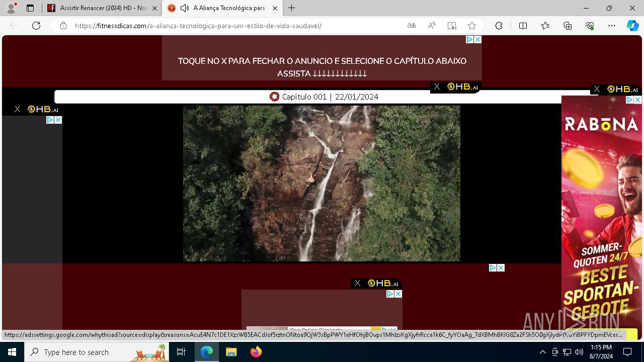Close HB.ai overlay on left side
This screenshot has height=362, width=644.
point(17,109)
